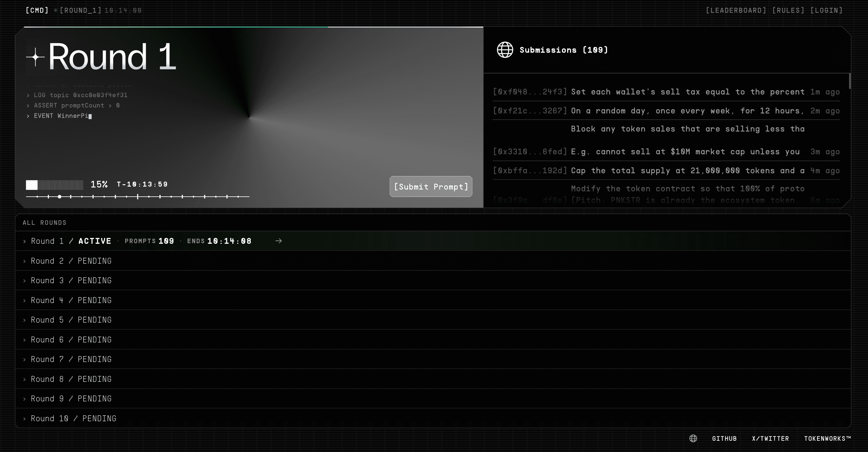Click the arrow icon on Round 1 row

[x=278, y=241]
